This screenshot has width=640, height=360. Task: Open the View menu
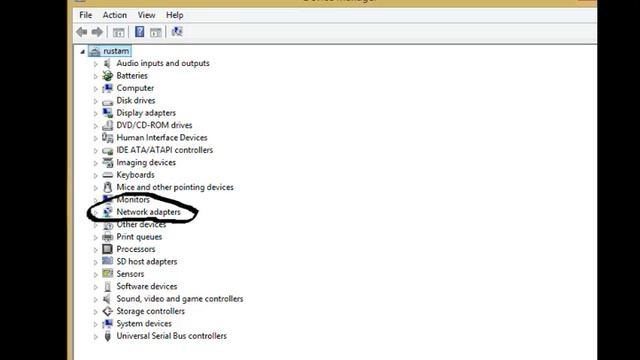[146, 15]
